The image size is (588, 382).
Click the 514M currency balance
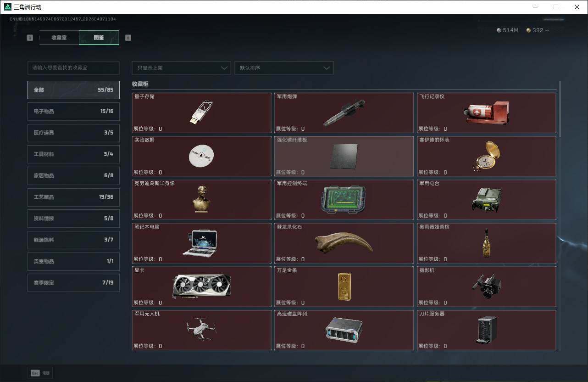(507, 30)
